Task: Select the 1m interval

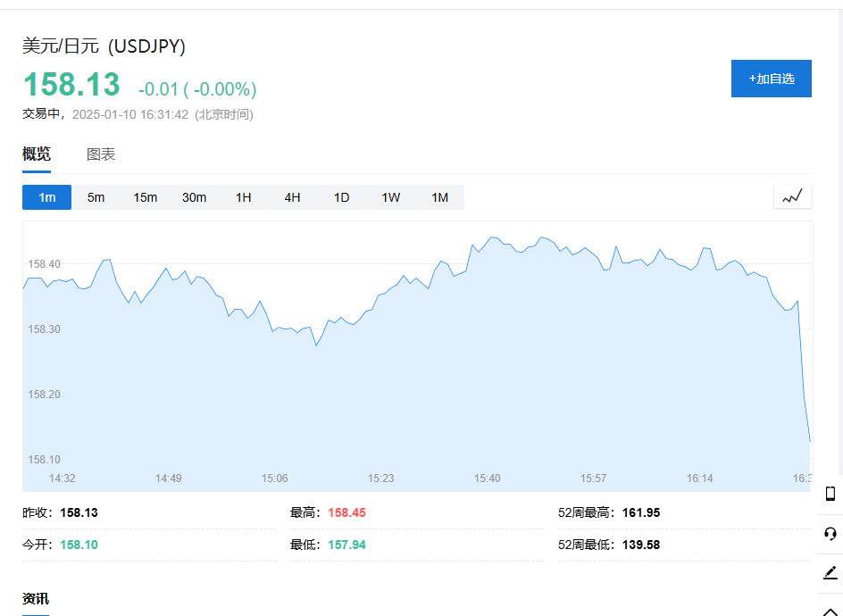Action: 46,197
